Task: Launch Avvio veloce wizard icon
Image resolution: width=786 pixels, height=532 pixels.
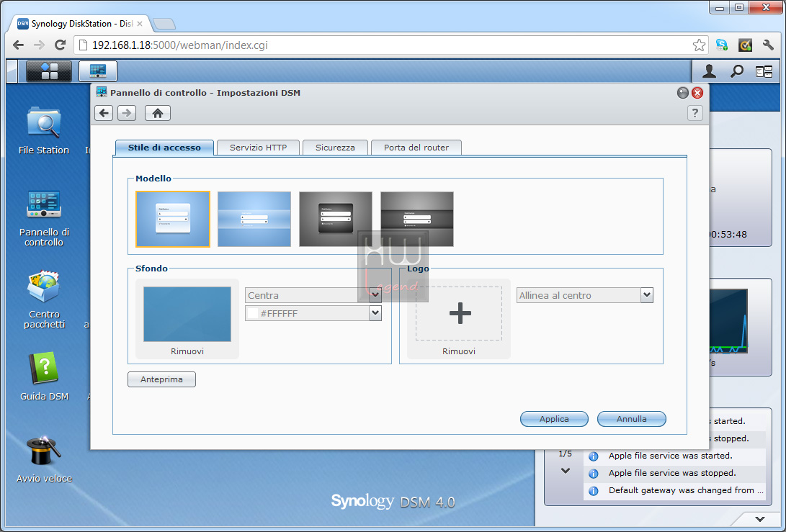Action: click(x=44, y=459)
